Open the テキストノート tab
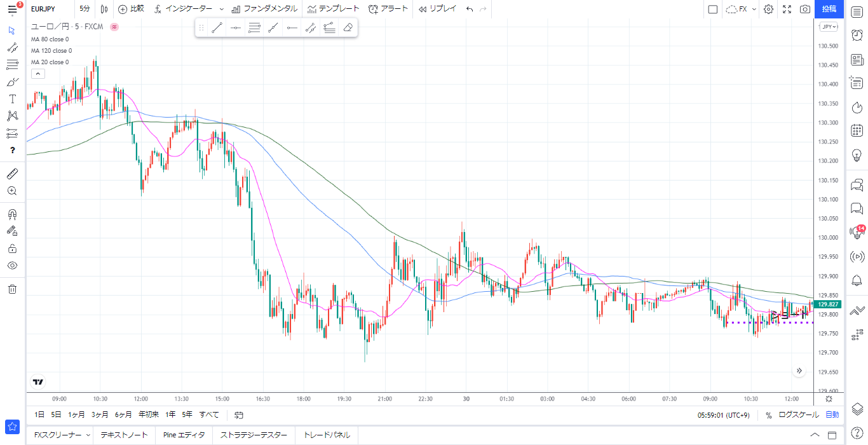868x445 pixels. point(124,435)
